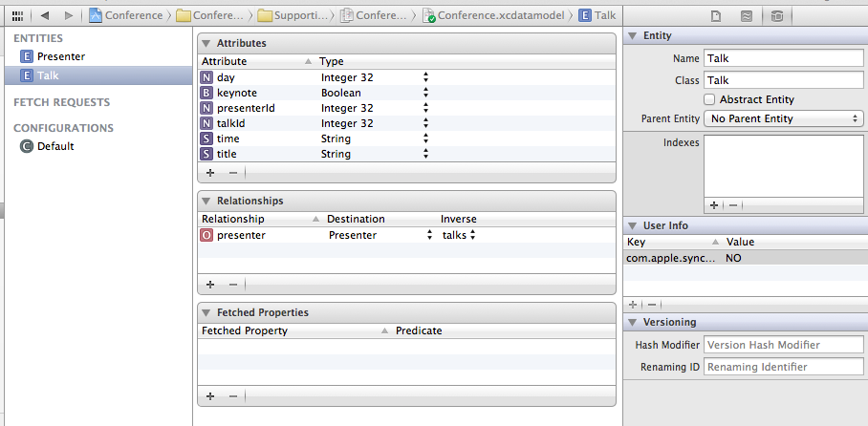Image resolution: width=868 pixels, height=426 pixels.
Task: Click the entity Name field
Action: [x=783, y=58]
